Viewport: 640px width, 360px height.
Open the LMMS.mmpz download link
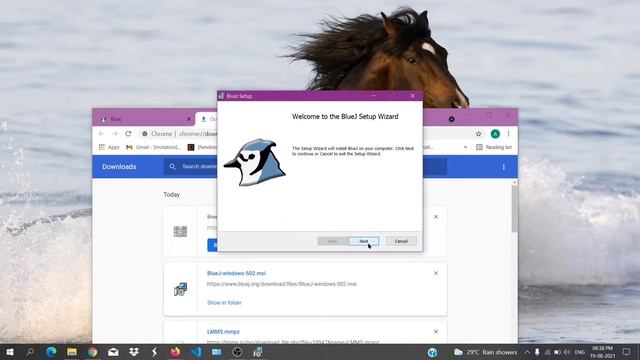click(223, 331)
